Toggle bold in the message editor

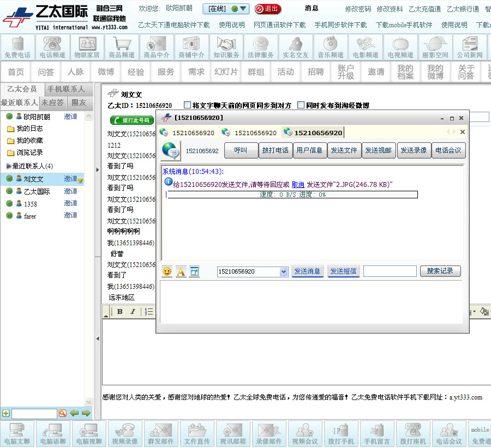coord(119,311)
